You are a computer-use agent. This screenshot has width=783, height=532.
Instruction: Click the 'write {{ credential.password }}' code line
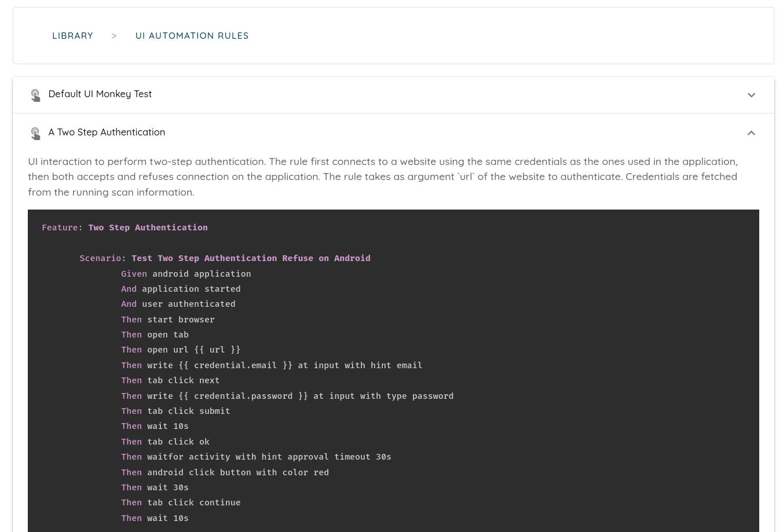point(287,396)
